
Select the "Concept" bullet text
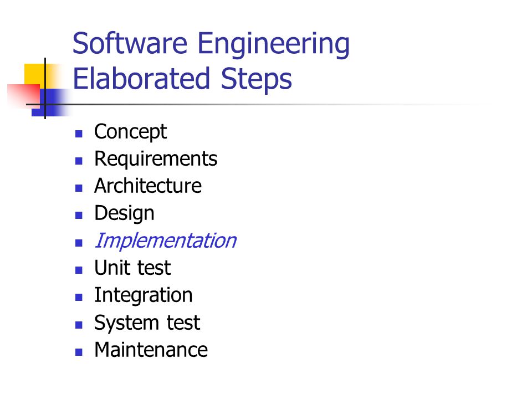(x=131, y=132)
